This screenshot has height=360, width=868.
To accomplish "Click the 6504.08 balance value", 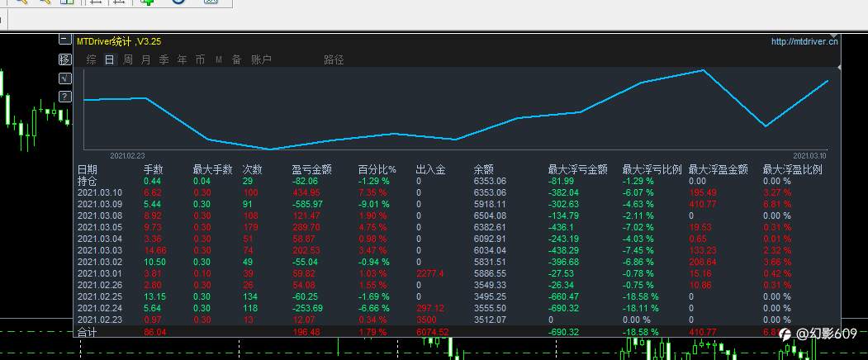I will tap(490, 216).
